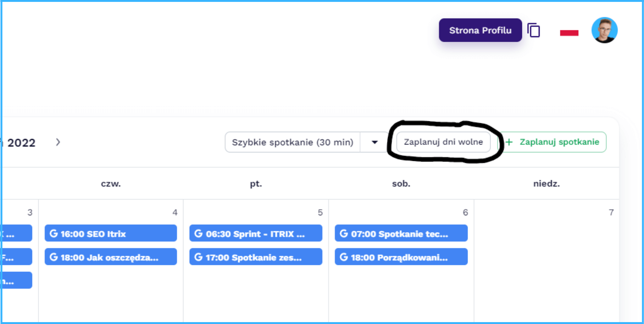The height and width of the screenshot is (324, 644).
Task: Open the 17:00 Spotkanie zes event
Action: [x=256, y=257]
